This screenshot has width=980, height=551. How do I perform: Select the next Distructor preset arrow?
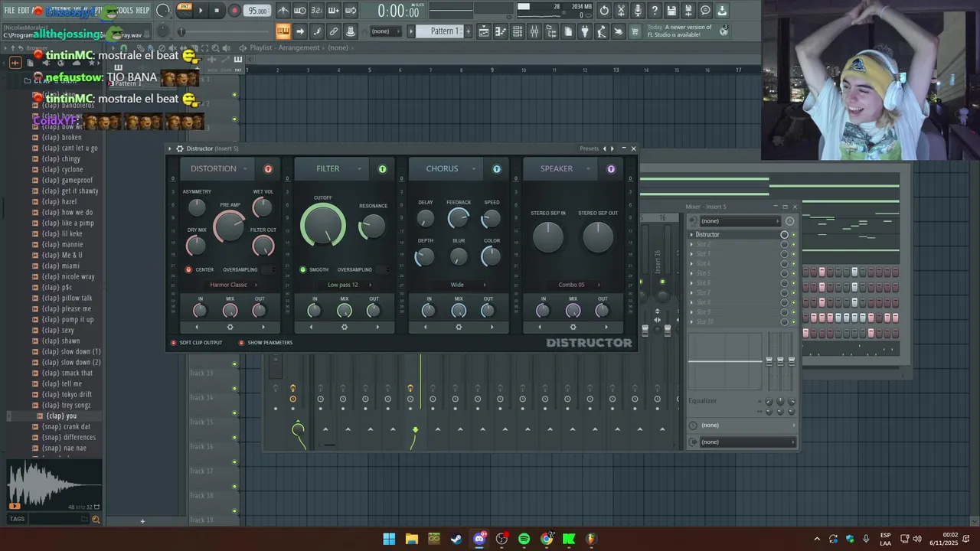[x=612, y=148]
